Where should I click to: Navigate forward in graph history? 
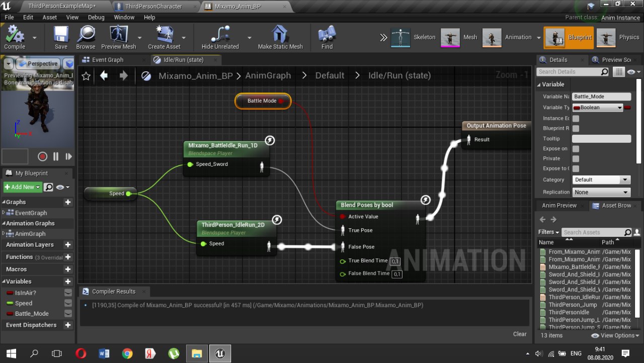pos(123,75)
